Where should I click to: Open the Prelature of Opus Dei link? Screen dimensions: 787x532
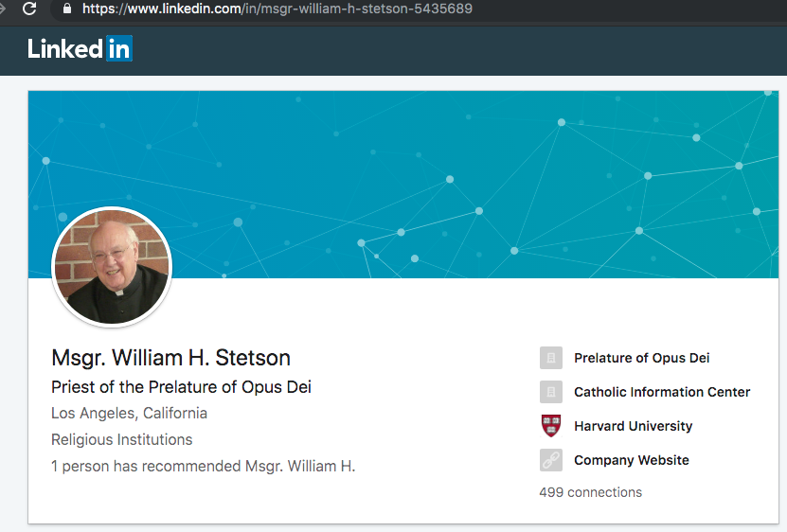(x=641, y=358)
